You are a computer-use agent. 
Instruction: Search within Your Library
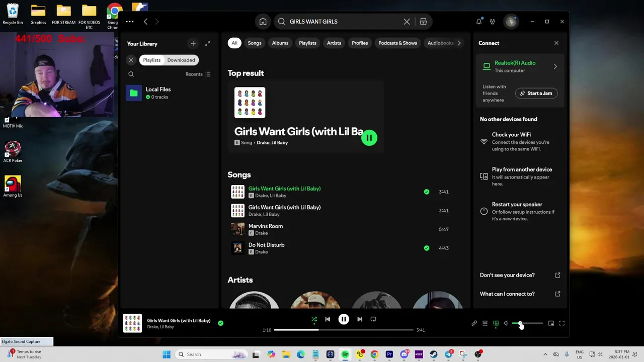[131, 74]
